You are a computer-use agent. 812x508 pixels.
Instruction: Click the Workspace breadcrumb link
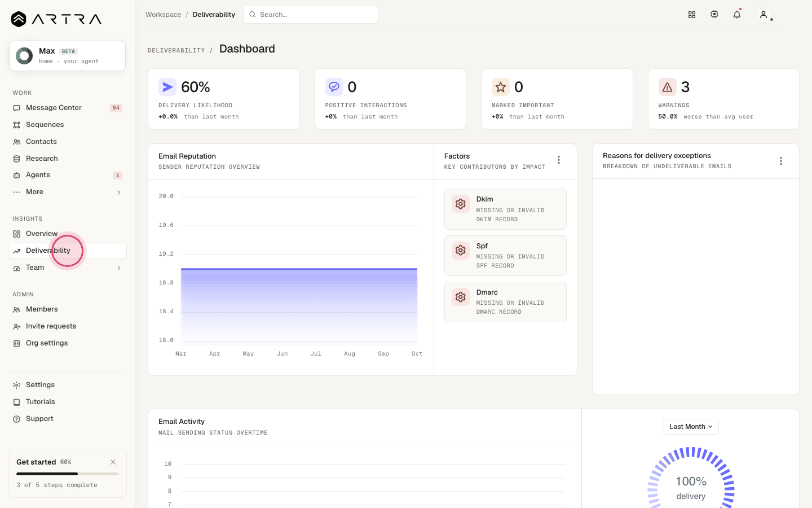164,15
